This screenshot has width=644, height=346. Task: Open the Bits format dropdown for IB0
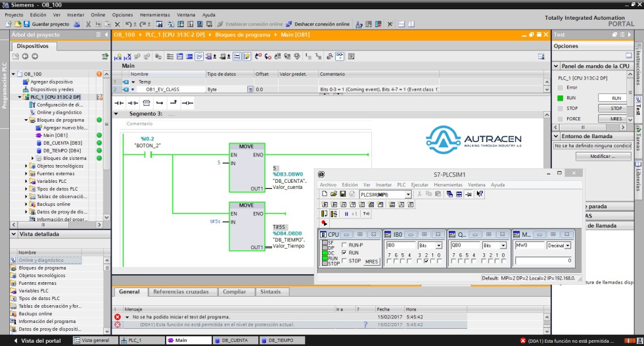tap(439, 245)
